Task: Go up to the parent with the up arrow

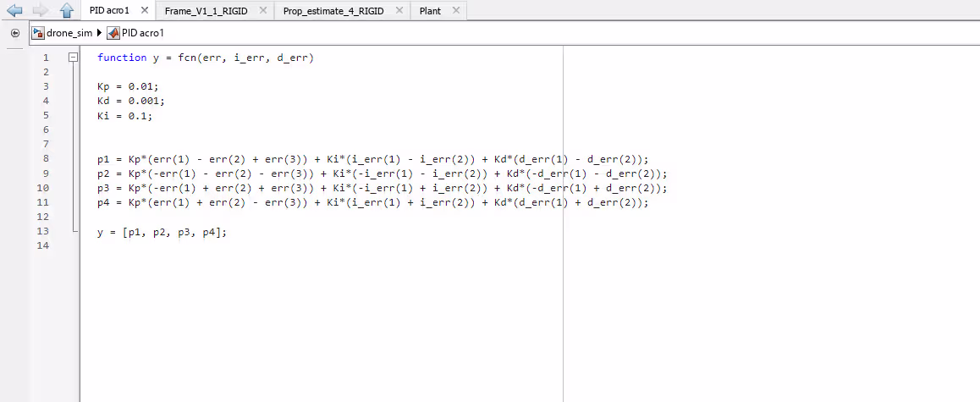Action: tap(66, 10)
